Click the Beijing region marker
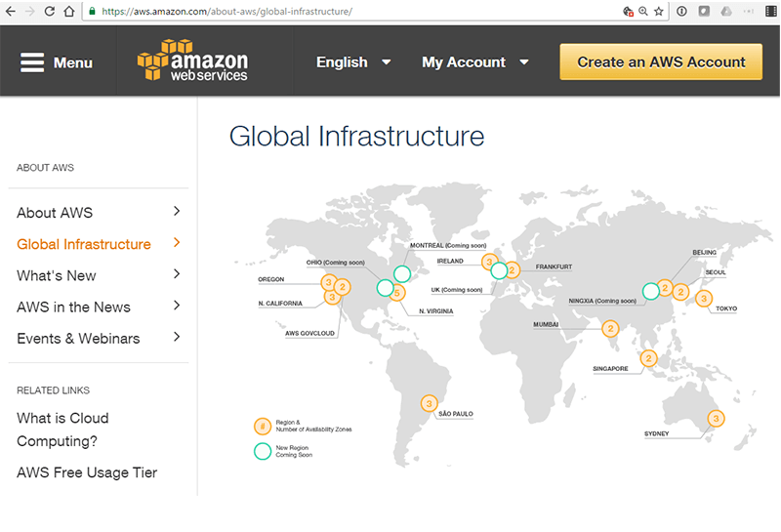This screenshot has height=532, width=781. pos(666,288)
